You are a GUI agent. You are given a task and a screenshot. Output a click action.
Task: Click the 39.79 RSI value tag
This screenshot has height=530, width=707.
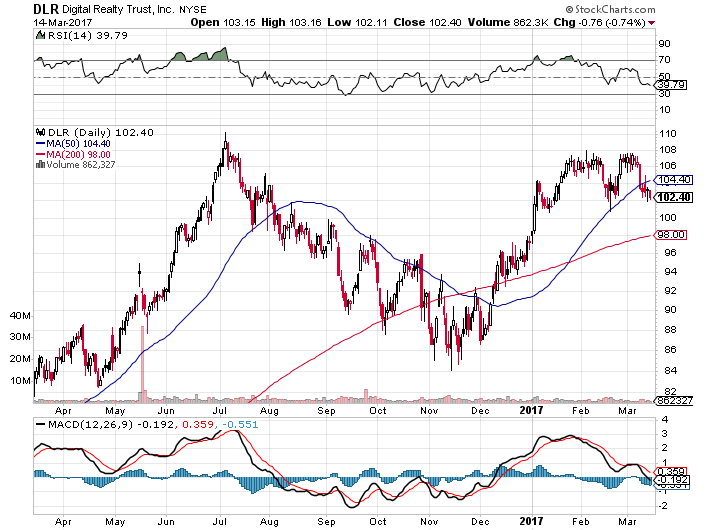tap(671, 85)
